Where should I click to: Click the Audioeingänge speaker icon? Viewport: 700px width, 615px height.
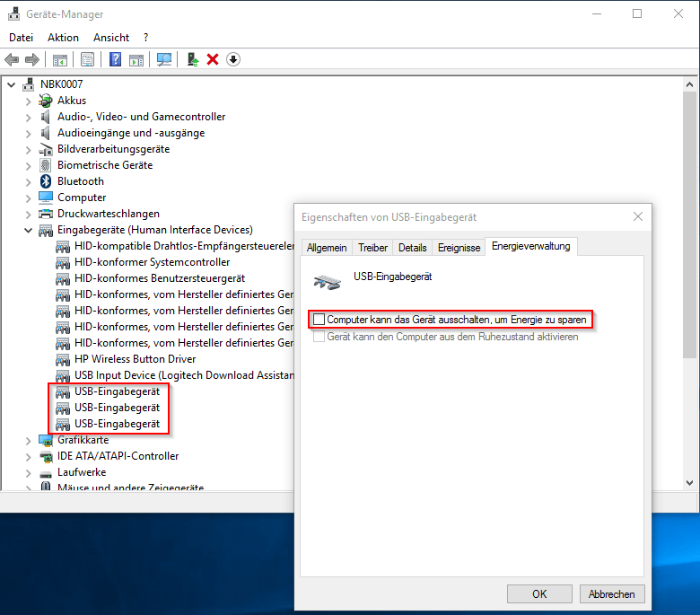tap(45, 133)
